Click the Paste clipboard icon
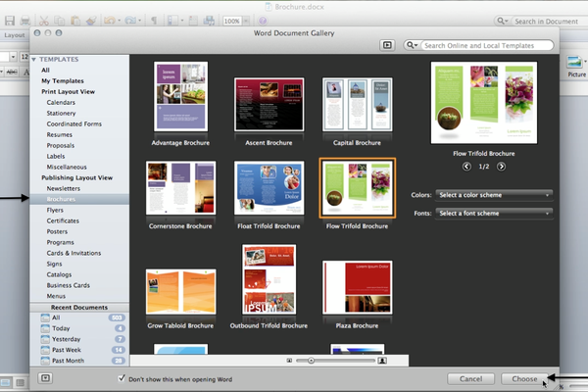Viewport: 588px width, 392px height. pos(75,21)
